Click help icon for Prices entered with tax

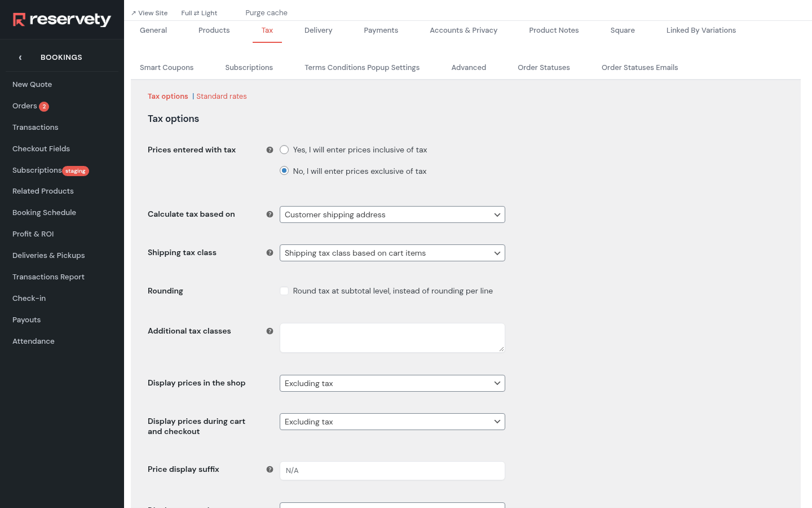(270, 150)
